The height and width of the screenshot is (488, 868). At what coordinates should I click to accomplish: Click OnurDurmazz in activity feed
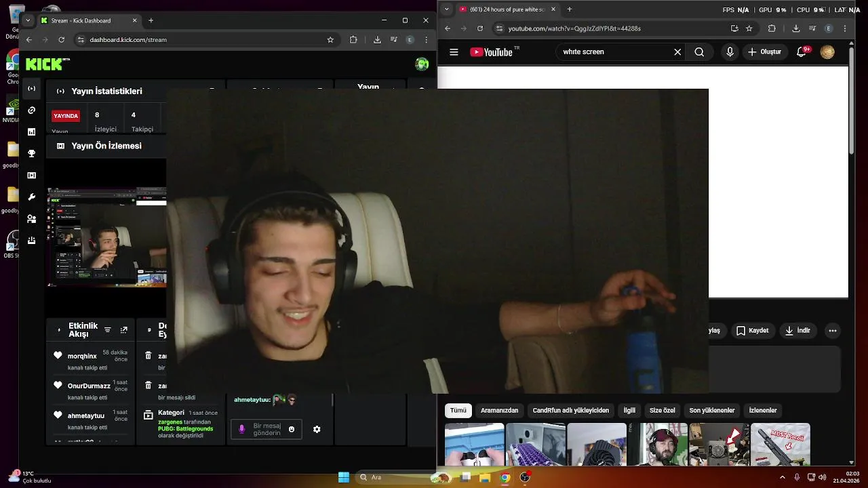(x=89, y=386)
